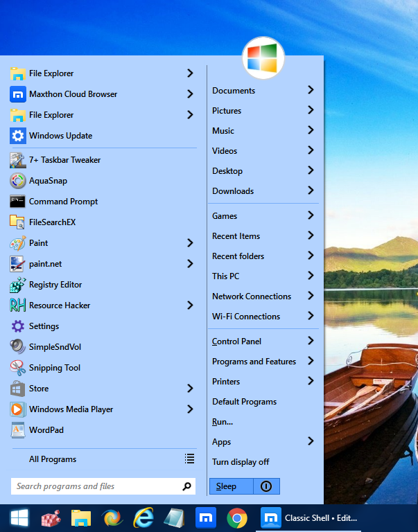This screenshot has height=532, width=418.
Task: Open the Videos menu entry
Action: 263,150
